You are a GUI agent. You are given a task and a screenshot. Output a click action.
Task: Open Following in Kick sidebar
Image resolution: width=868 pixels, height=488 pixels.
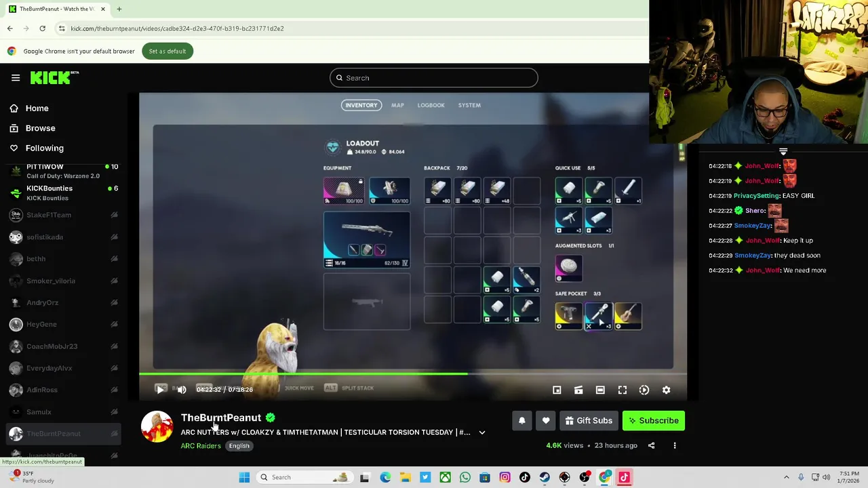[44, 148]
